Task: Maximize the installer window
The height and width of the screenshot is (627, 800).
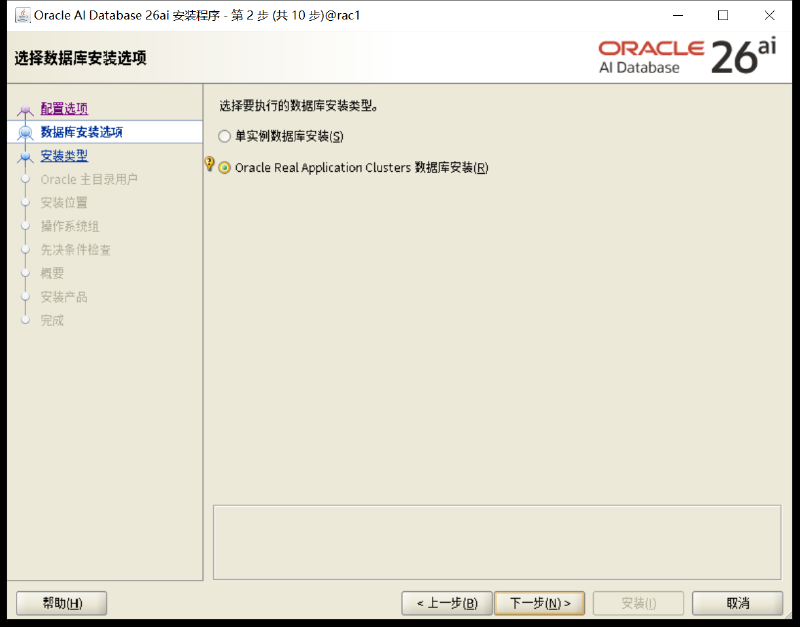Action: pos(723,15)
